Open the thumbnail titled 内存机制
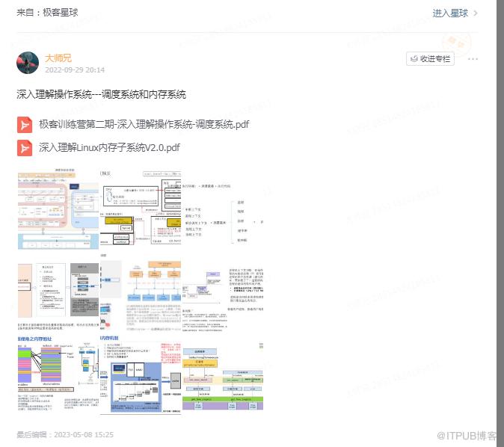Screen dimensions: 504x447 point(141,374)
